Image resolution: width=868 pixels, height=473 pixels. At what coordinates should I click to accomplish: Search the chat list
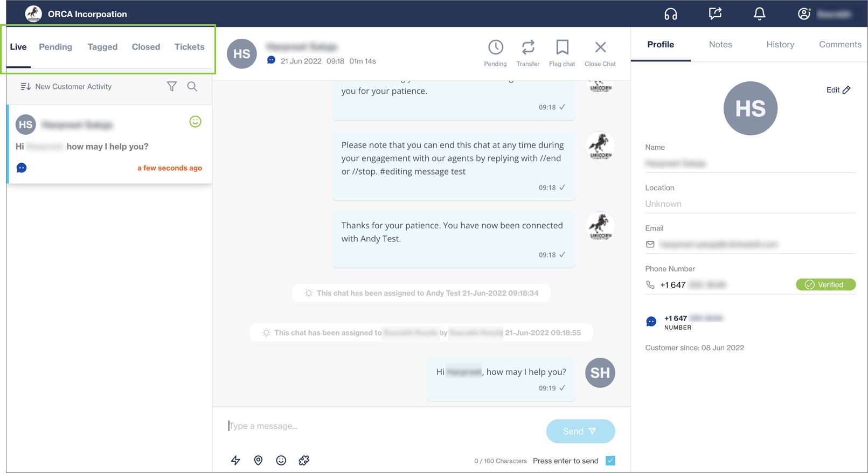pyautogui.click(x=192, y=86)
